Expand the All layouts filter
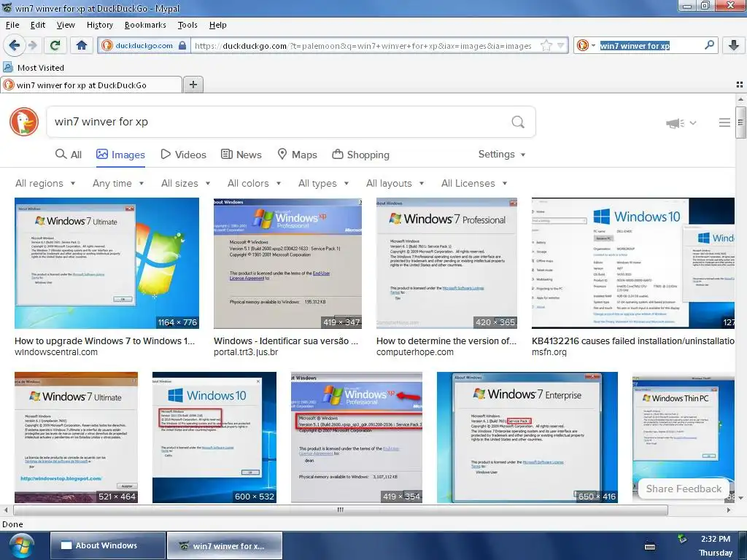 pyautogui.click(x=395, y=183)
